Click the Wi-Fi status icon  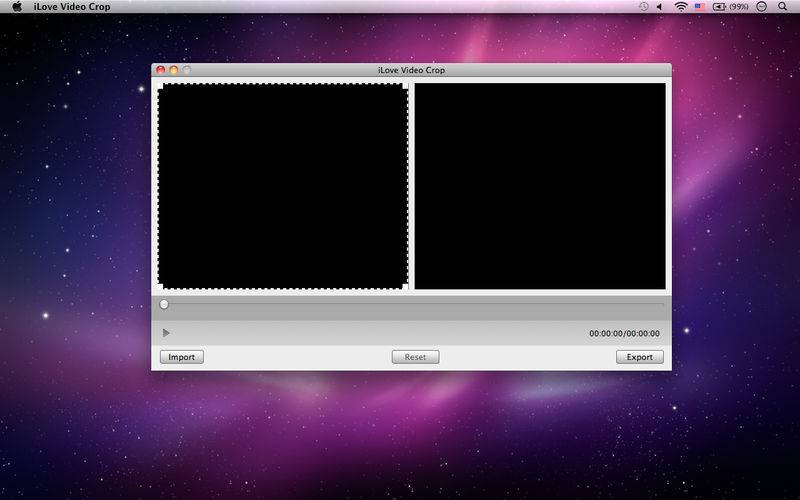pos(681,7)
